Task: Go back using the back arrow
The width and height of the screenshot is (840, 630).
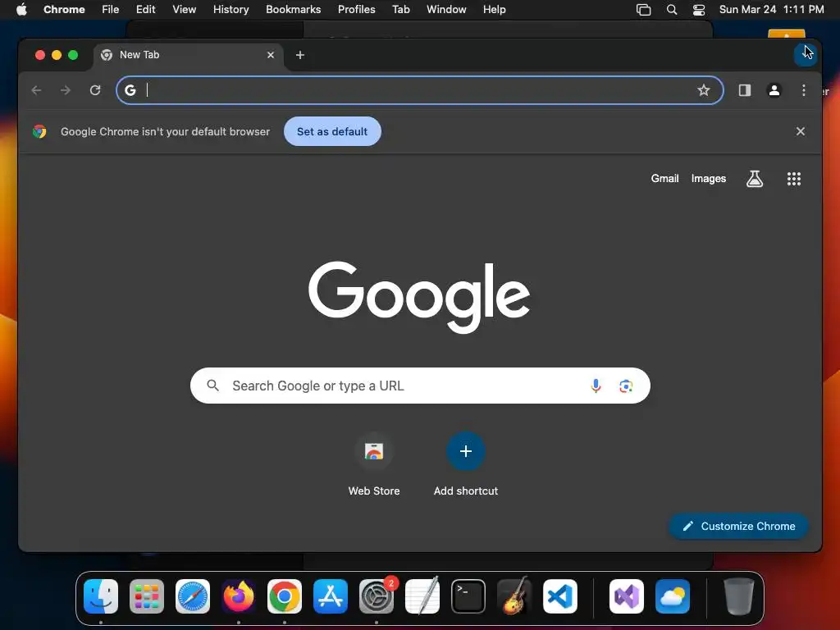Action: 36,90
